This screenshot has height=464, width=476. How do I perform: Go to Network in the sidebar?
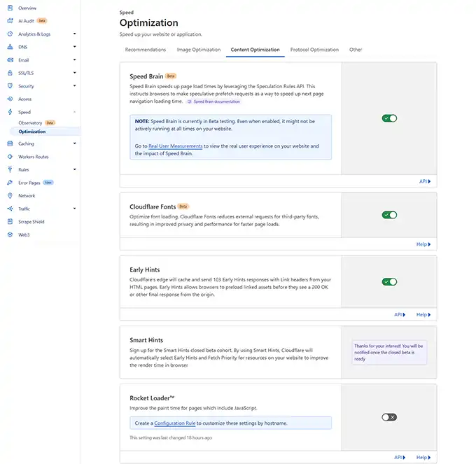[x=27, y=196]
